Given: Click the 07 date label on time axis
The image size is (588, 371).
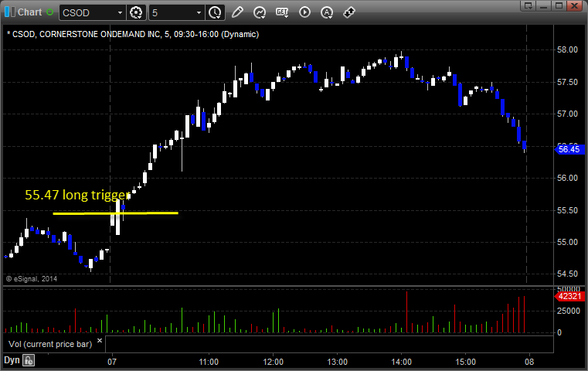Looking at the screenshot, I should click(112, 362).
